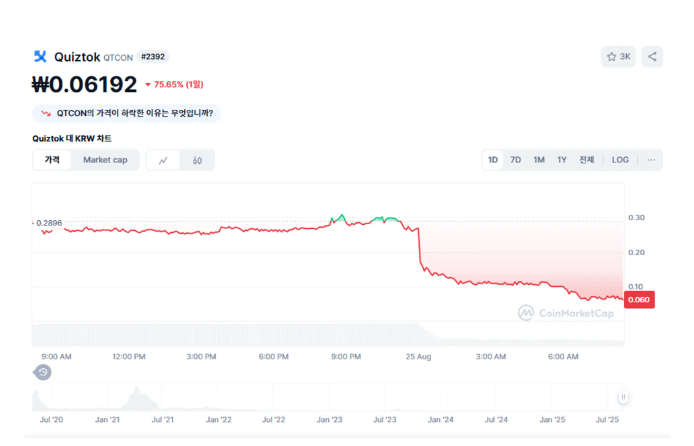694x446 pixels.
Task: Select the 1D time range
Action: tap(493, 160)
